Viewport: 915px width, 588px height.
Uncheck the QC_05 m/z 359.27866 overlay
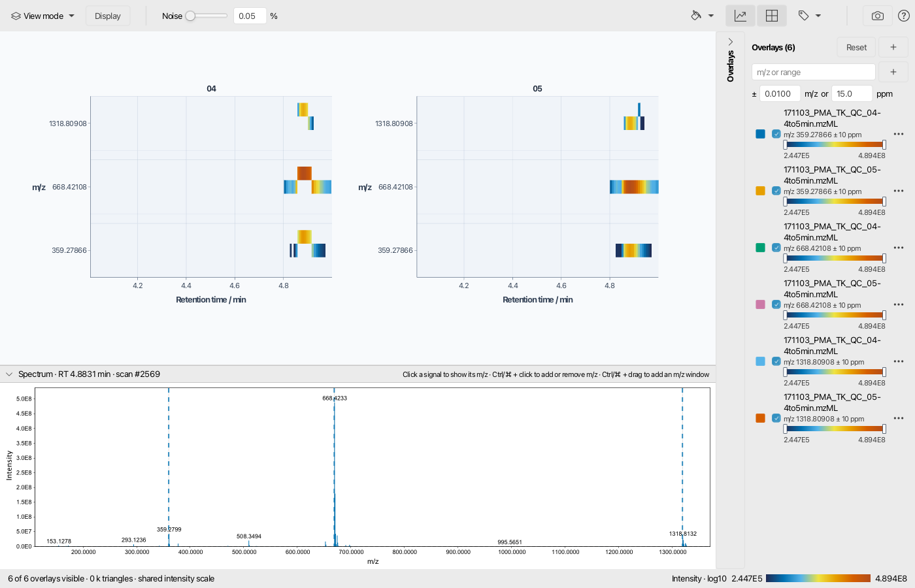[776, 191]
